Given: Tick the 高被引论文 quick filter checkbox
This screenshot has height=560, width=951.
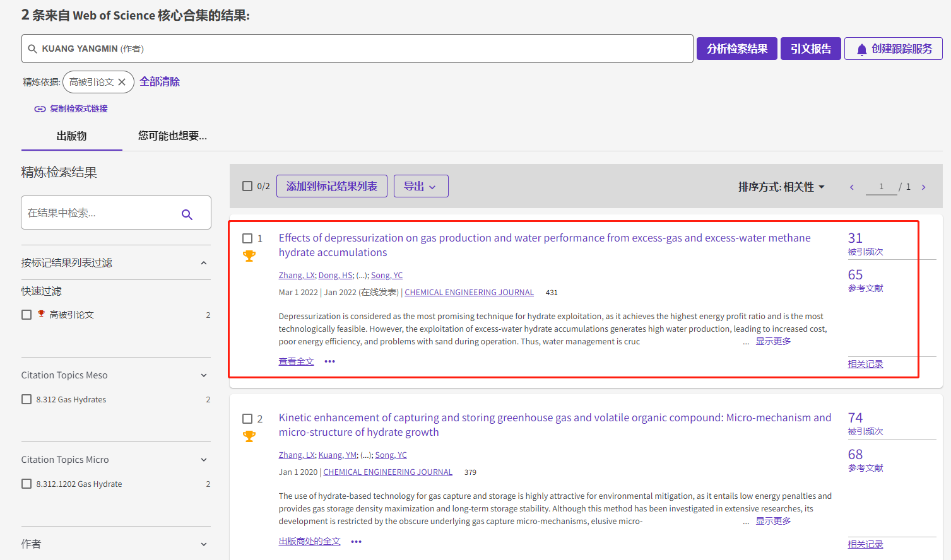Looking at the screenshot, I should [x=27, y=315].
